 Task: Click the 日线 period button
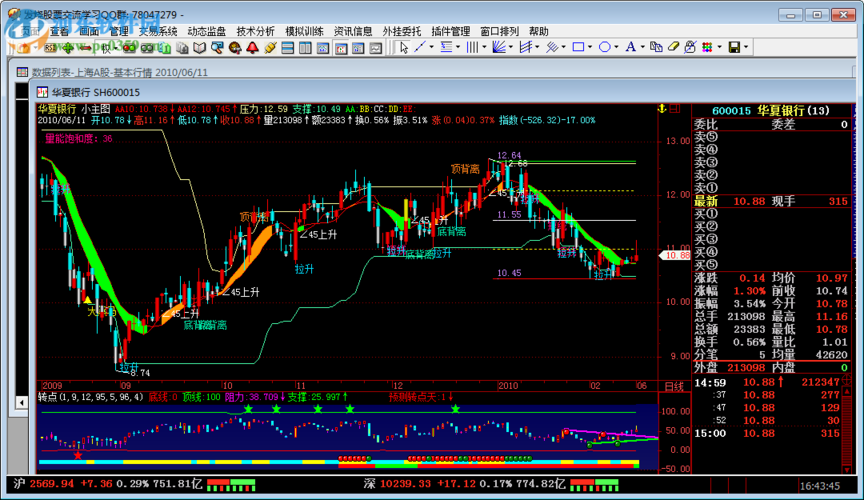click(x=675, y=385)
